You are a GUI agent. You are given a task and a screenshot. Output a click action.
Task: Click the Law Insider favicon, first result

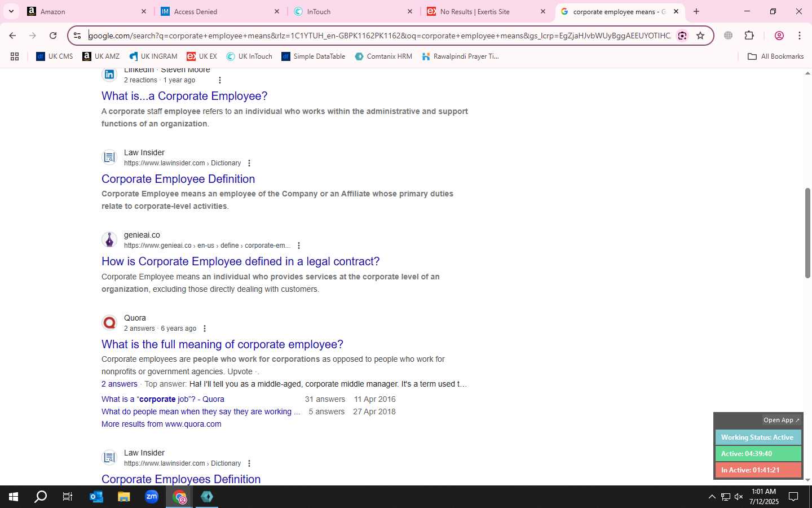point(109,157)
